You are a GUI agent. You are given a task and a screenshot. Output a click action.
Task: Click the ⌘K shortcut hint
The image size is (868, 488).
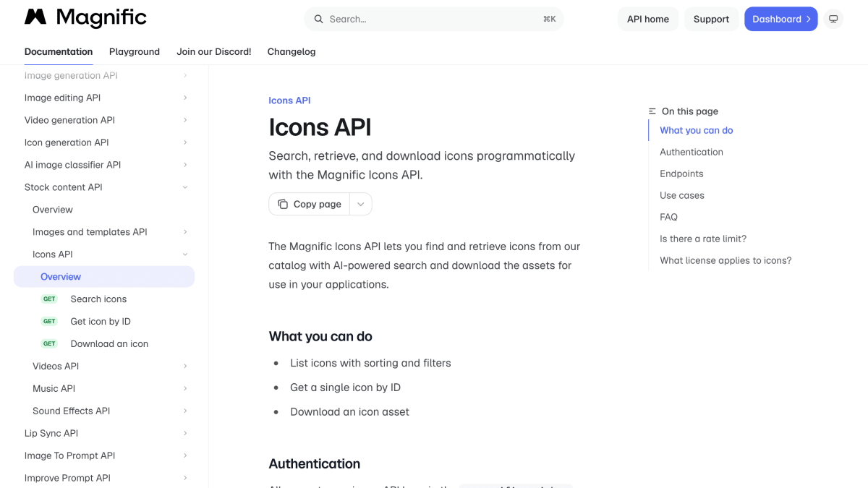coord(550,20)
